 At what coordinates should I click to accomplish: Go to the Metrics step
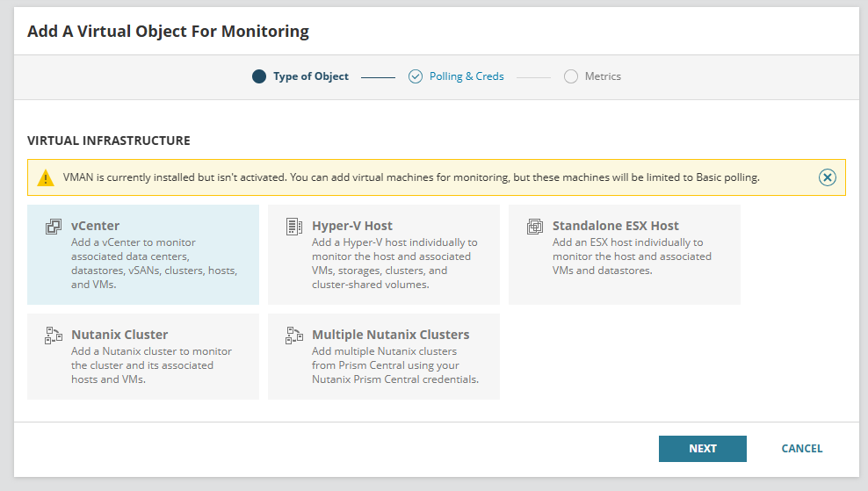pos(603,76)
